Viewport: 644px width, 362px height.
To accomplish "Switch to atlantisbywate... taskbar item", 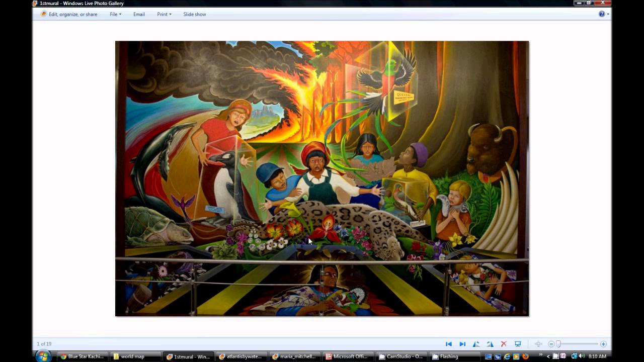I will coord(242,356).
